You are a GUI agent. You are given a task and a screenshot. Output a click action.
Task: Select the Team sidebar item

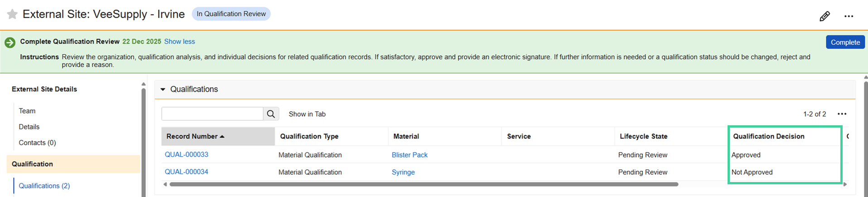(x=27, y=111)
